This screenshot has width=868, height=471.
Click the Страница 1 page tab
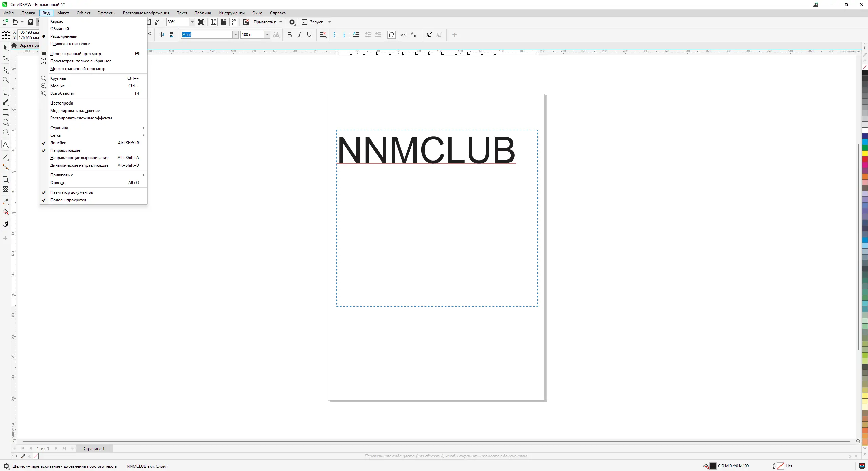94,448
